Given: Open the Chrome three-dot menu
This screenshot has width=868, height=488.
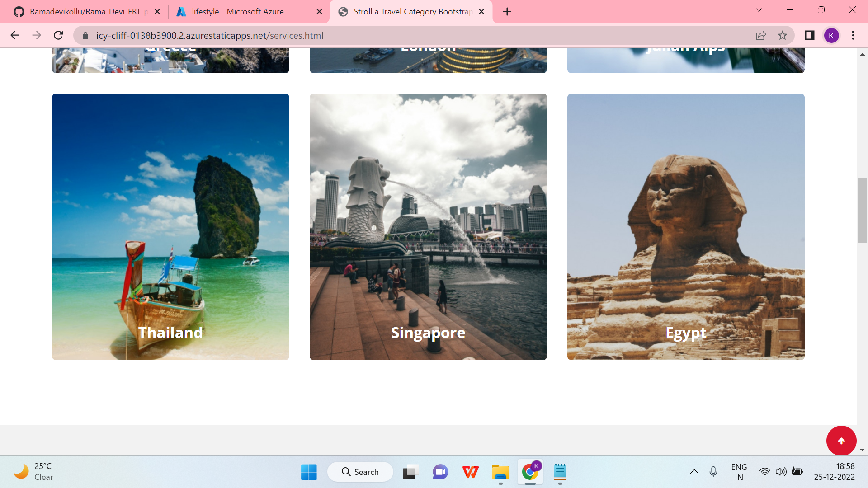Looking at the screenshot, I should pos(853,35).
